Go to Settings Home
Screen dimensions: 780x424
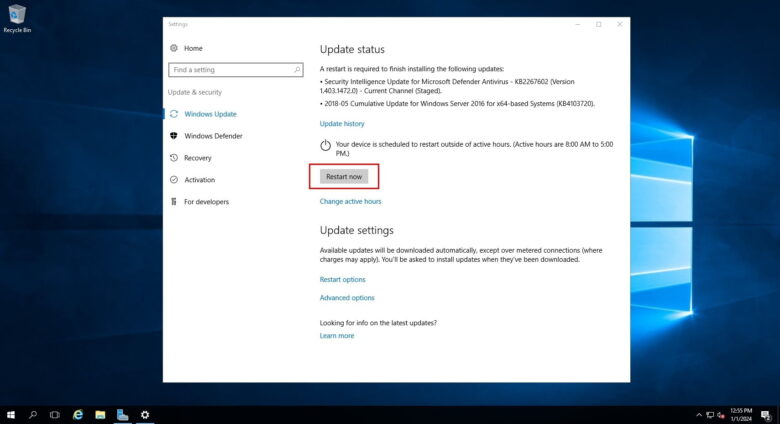coord(193,48)
